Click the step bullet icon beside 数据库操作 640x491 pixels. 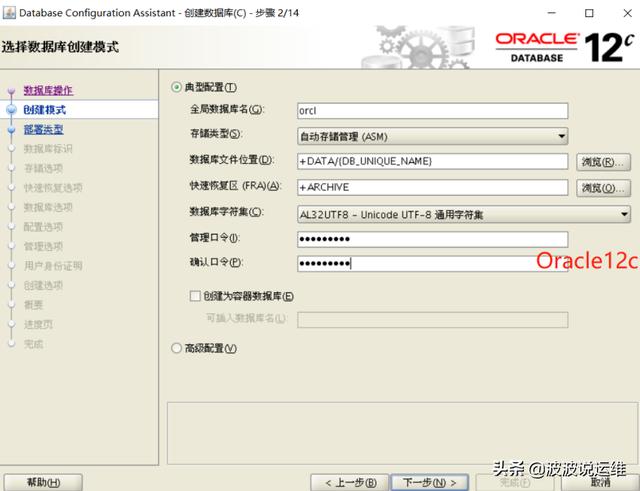pyautogui.click(x=11, y=91)
